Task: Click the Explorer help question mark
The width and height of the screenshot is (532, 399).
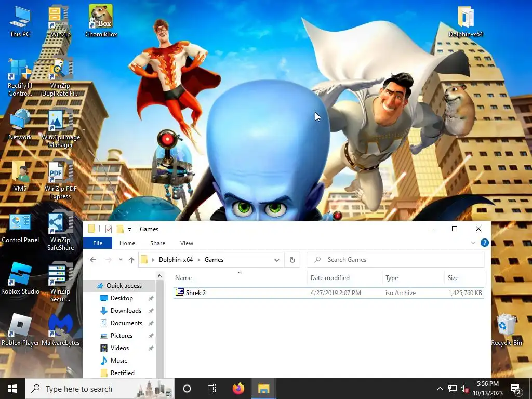Action: [x=485, y=243]
